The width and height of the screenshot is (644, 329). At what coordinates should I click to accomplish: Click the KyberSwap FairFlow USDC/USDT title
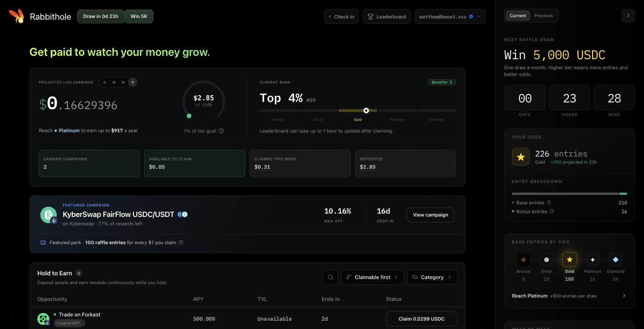pos(118,214)
